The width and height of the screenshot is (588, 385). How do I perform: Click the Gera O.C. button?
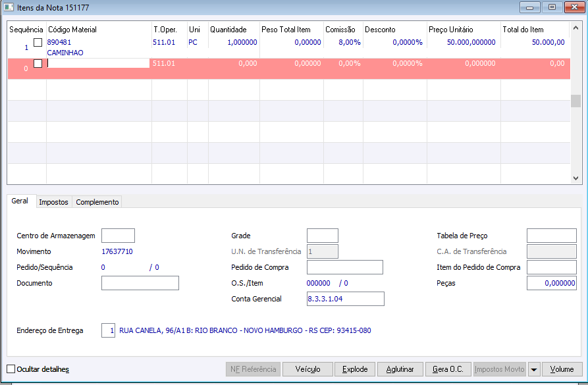[x=448, y=369]
